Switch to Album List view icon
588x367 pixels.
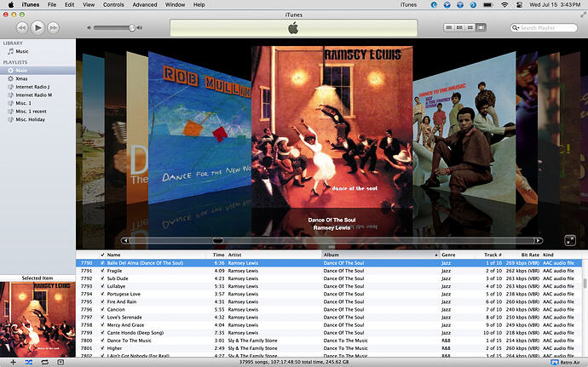click(x=459, y=27)
